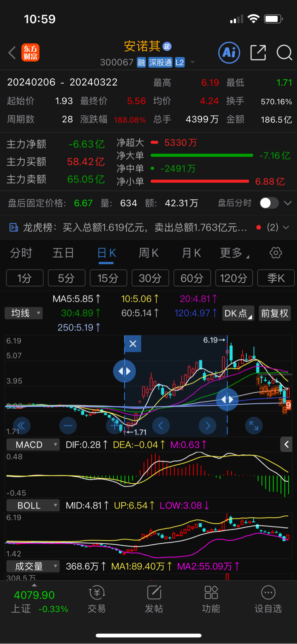297x644 pixels.
Task: Select the 30分 period button
Action: [x=150, y=278]
